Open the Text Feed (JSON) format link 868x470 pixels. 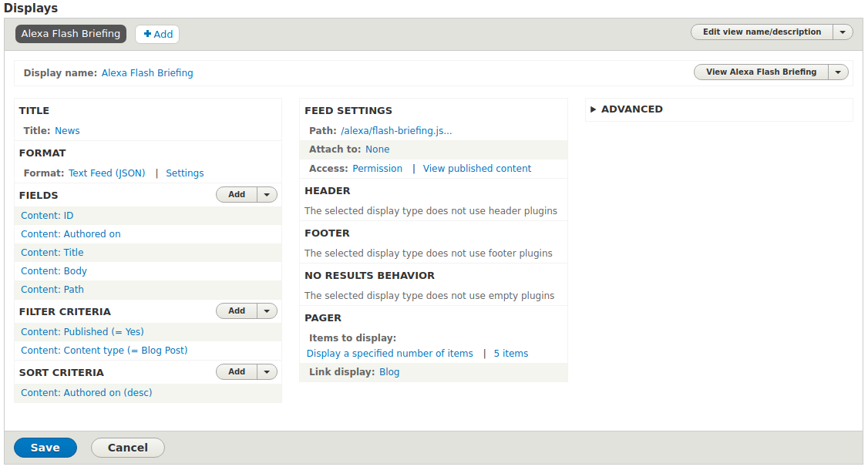(x=106, y=173)
